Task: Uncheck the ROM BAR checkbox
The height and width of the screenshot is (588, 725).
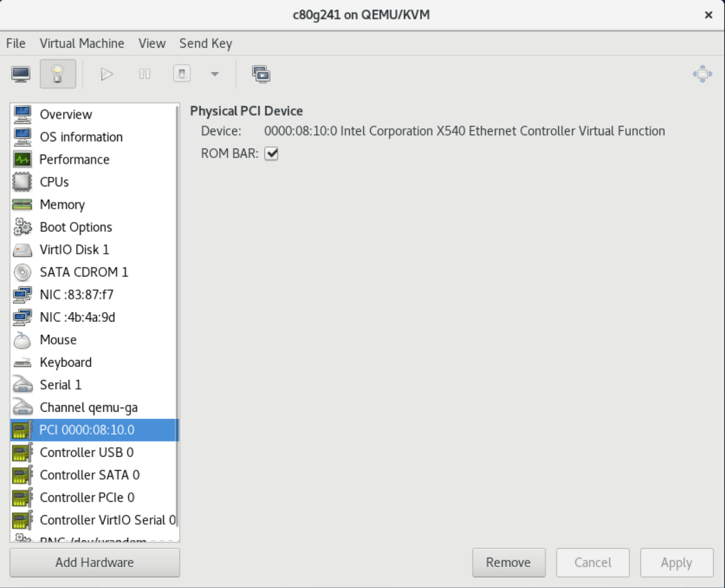Action: tap(272, 154)
